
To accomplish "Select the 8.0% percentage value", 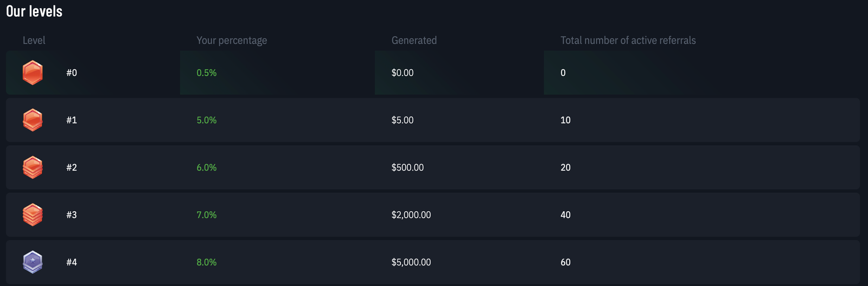I will 206,262.
